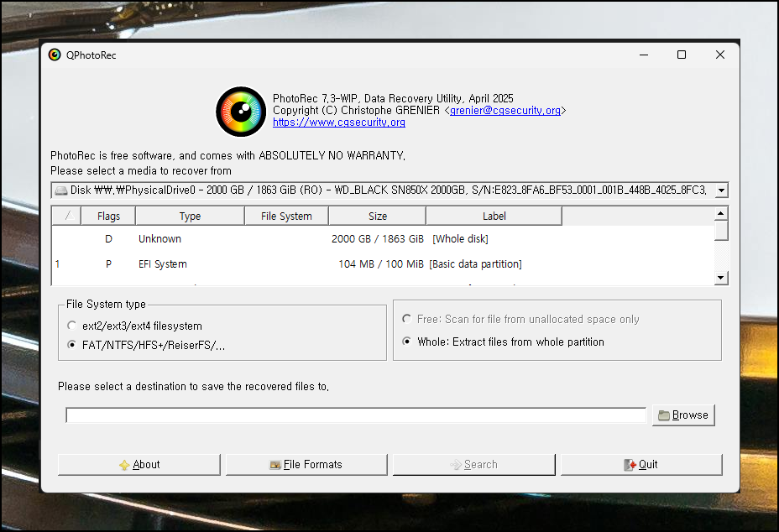
Task: Sort by the Size column header
Action: [x=377, y=216]
